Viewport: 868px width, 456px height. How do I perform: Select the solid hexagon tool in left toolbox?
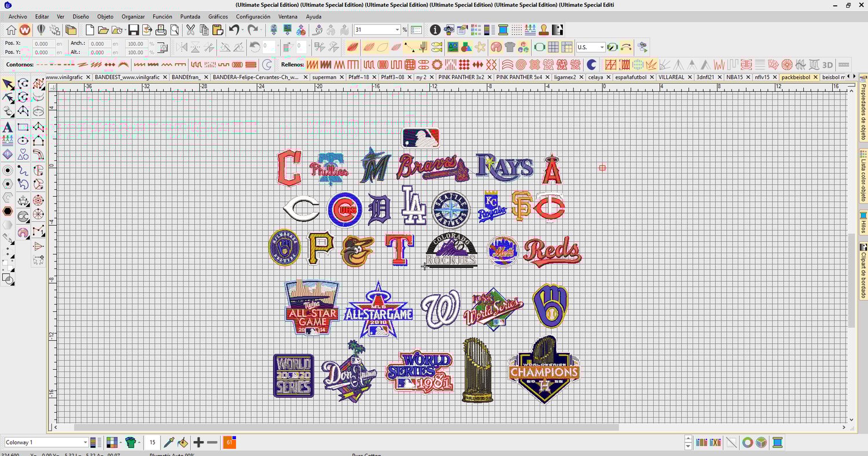[x=8, y=211]
